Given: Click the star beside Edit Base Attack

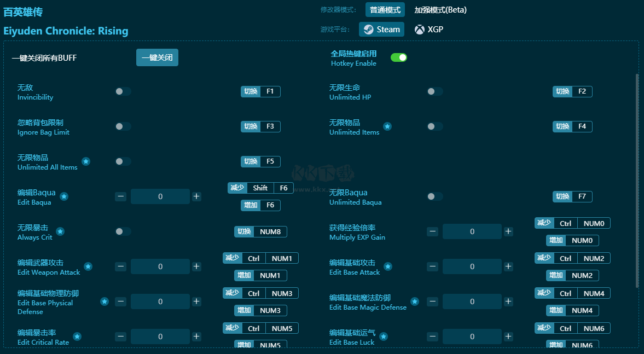Looking at the screenshot, I should tap(388, 266).
